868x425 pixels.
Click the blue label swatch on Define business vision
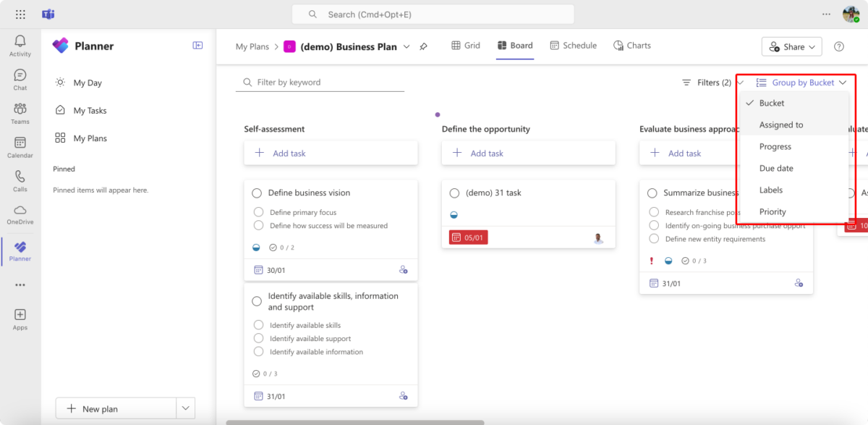(257, 247)
